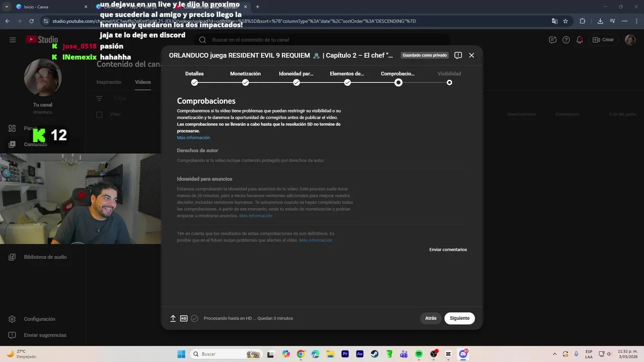This screenshot has height=362, width=644.
Task: Select the Comprobacio... step
Action: pyautogui.click(x=398, y=78)
